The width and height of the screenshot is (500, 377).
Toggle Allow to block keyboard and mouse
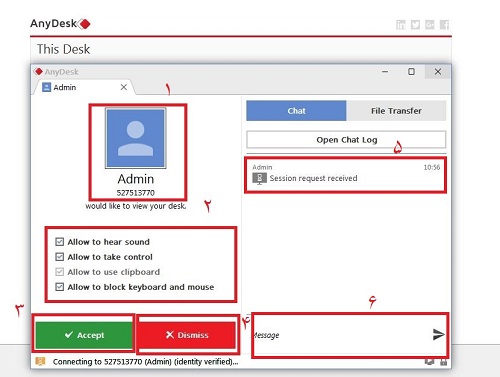(x=60, y=287)
